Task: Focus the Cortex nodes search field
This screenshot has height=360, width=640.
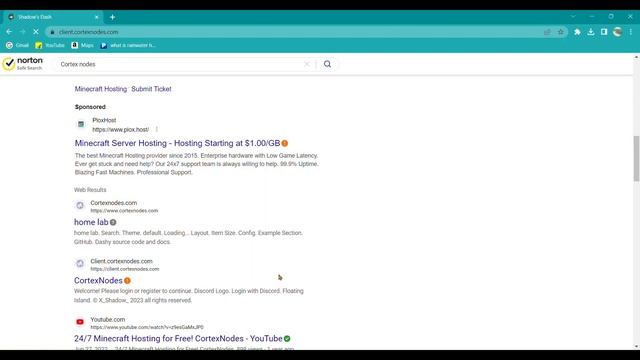Action: (180, 64)
